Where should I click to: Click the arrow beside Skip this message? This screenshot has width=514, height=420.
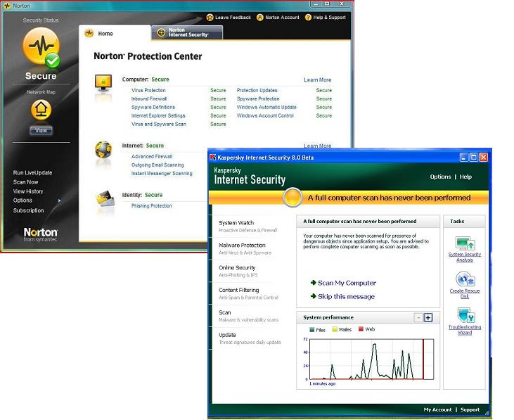[314, 296]
